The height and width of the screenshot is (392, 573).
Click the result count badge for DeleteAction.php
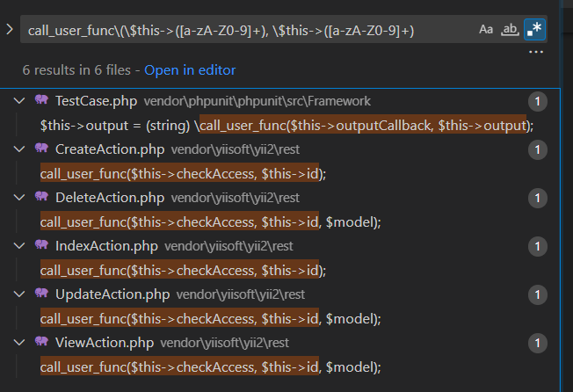click(538, 198)
